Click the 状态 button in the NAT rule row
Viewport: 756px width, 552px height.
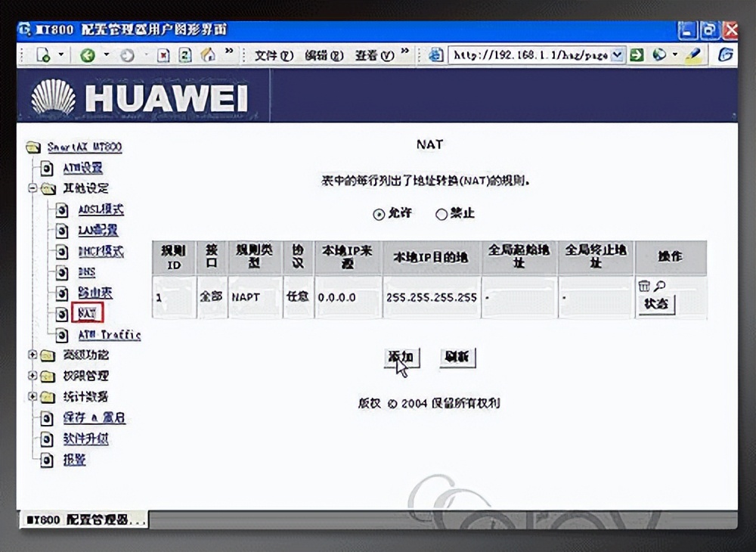tap(655, 305)
